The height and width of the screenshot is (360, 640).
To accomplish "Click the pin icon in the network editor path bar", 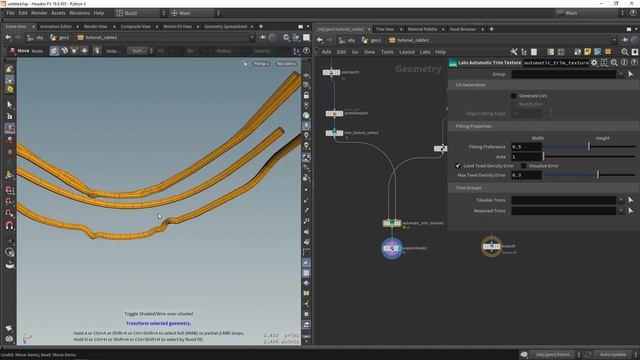I will [624, 40].
